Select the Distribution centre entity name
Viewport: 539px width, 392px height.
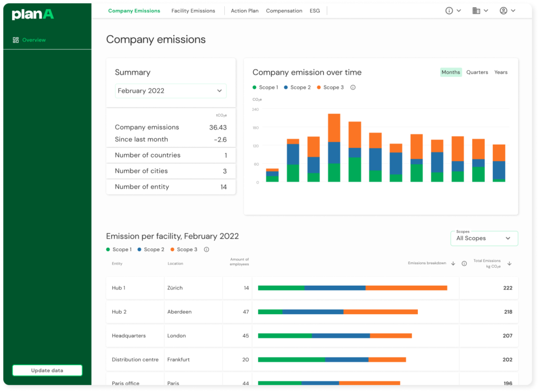(x=135, y=359)
